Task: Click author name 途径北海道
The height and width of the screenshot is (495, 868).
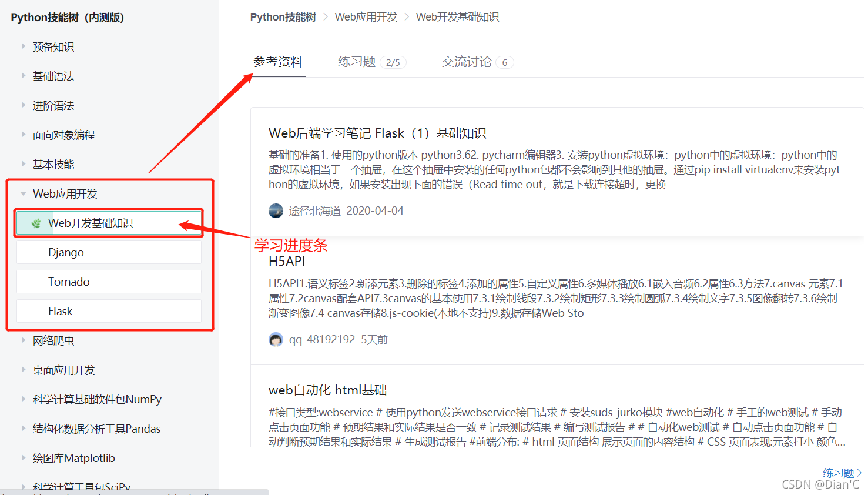Action: pos(315,210)
